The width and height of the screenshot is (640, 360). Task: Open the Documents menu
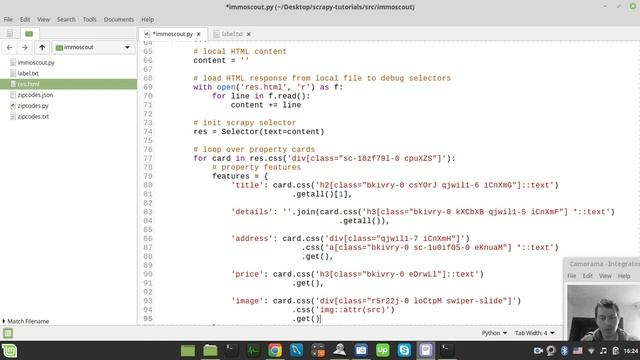[x=118, y=19]
